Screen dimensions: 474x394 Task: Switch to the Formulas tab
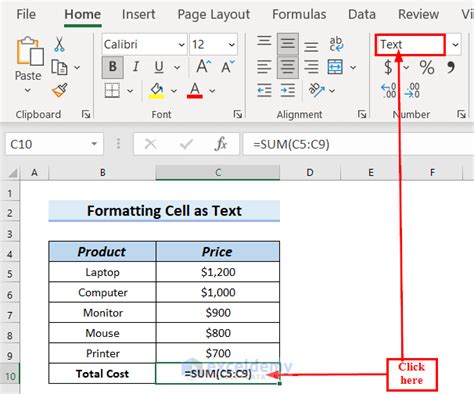point(299,14)
